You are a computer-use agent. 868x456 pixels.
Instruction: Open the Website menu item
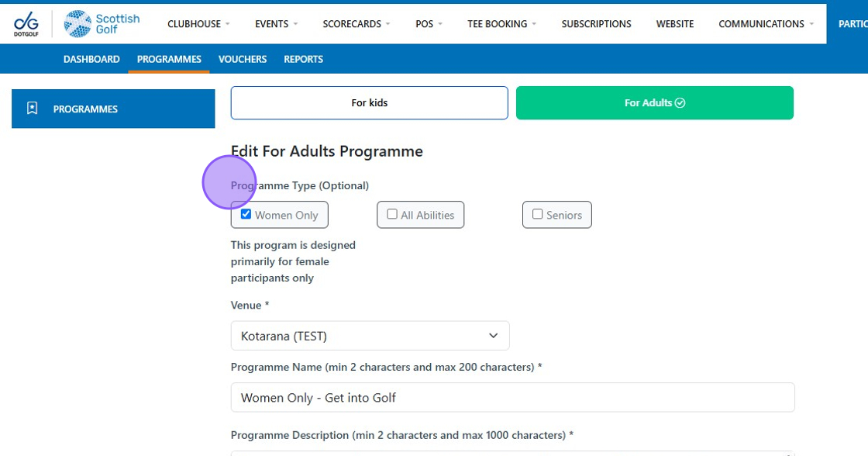point(674,24)
